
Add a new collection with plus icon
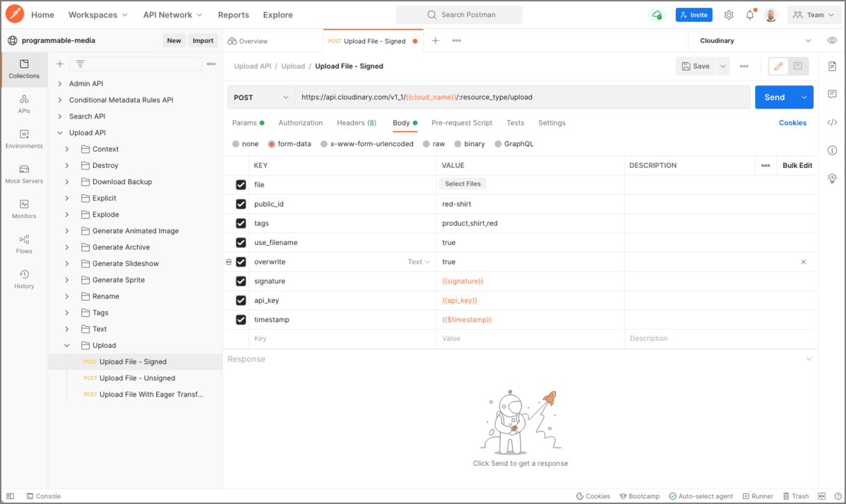(x=60, y=64)
